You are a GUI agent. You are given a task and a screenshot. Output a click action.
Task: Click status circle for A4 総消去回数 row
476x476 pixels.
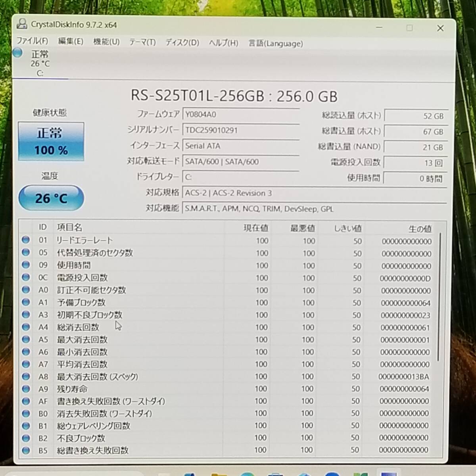point(26,327)
